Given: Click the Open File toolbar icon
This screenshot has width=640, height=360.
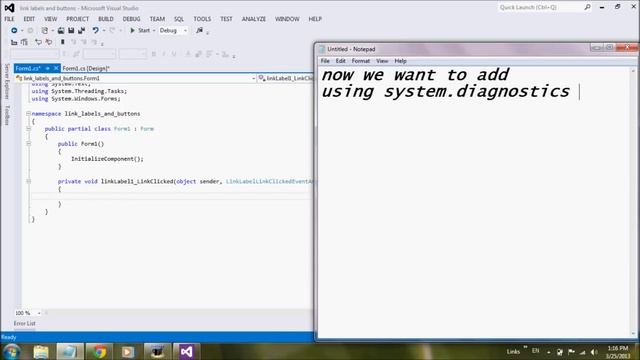Looking at the screenshot, I should coord(61,31).
